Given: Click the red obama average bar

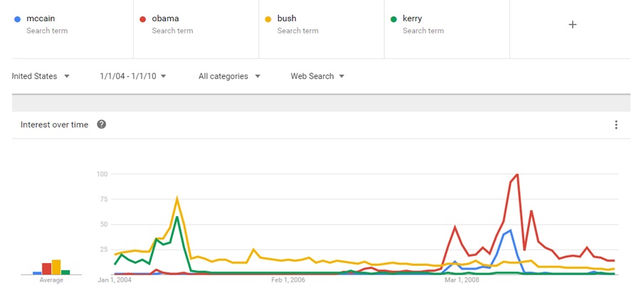Looking at the screenshot, I should 46,269.
